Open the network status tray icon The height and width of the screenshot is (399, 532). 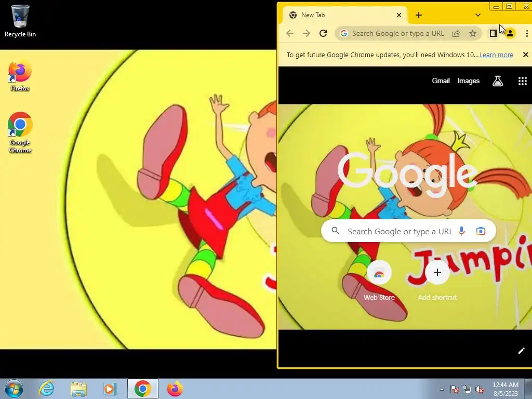tap(467, 389)
